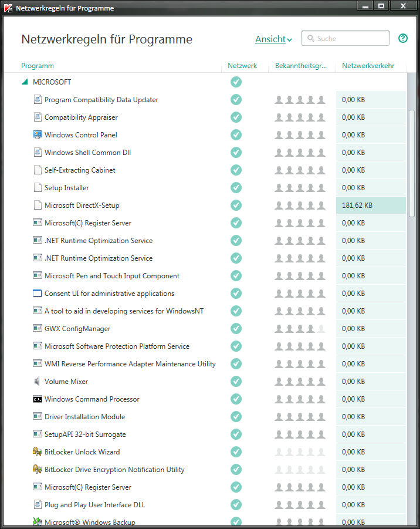
Task: Select the MICROSOFT group label
Action: point(52,82)
